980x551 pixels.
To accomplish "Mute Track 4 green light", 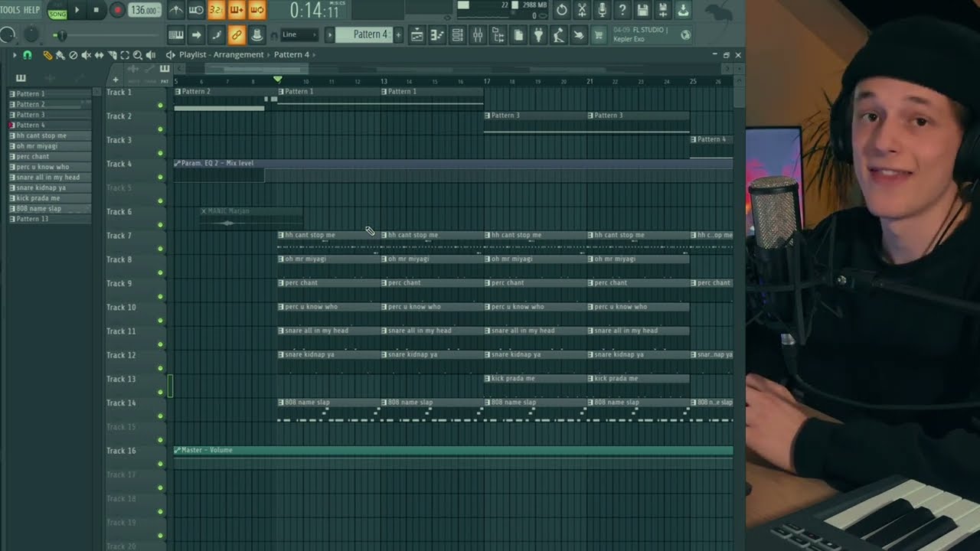I will (160, 177).
